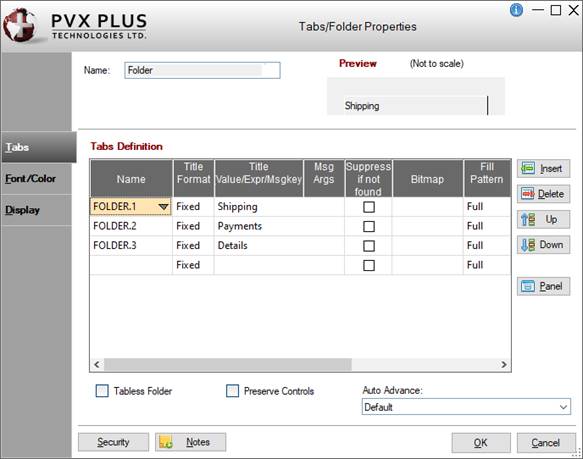Click the Security button
Viewport: 583px width, 459px height.
pyautogui.click(x=113, y=442)
